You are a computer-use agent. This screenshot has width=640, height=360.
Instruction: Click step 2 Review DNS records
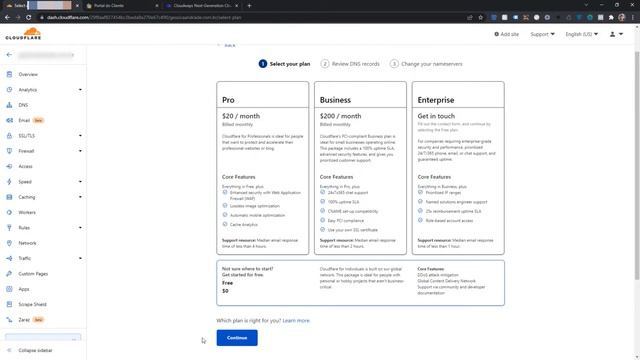(x=350, y=64)
